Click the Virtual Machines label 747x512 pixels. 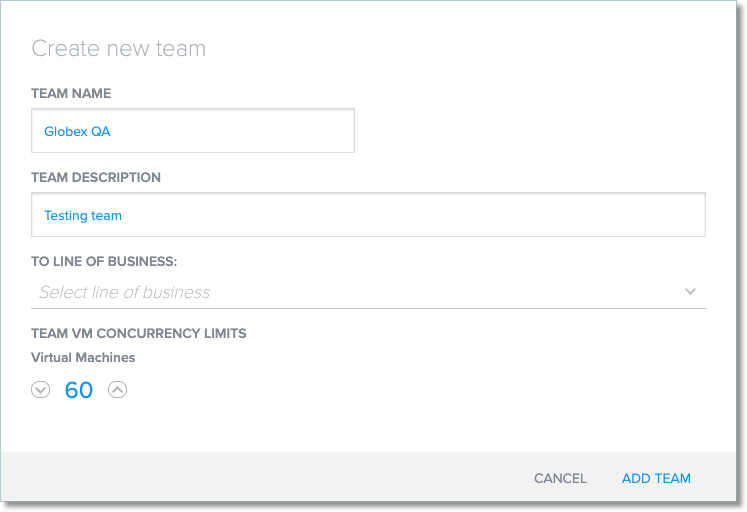point(83,357)
